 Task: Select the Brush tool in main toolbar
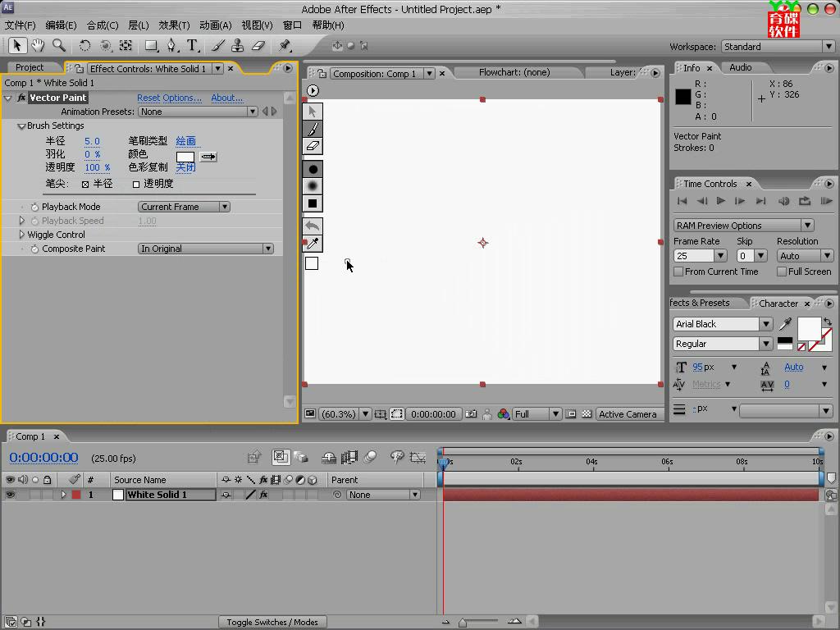coord(218,46)
